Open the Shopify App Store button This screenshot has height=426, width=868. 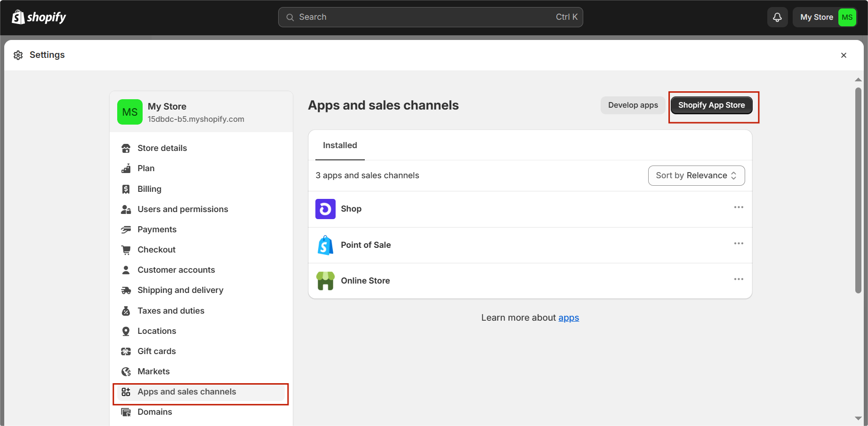711,105
